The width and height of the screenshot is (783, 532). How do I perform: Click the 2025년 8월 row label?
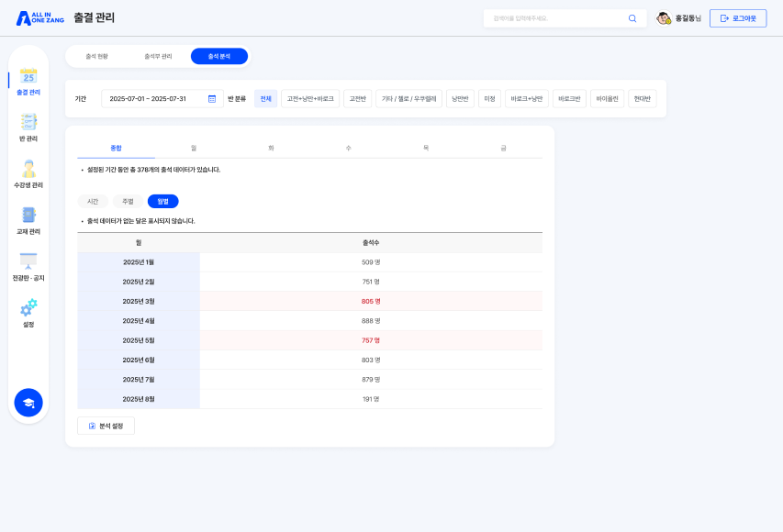click(139, 399)
